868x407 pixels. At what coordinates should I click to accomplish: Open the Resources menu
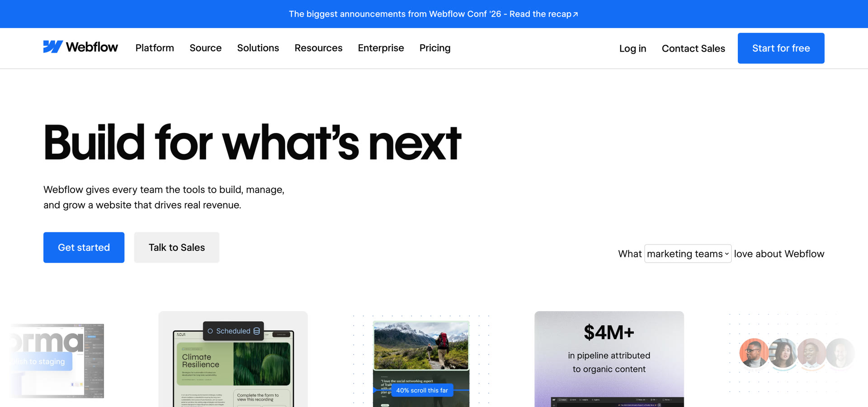pos(319,48)
